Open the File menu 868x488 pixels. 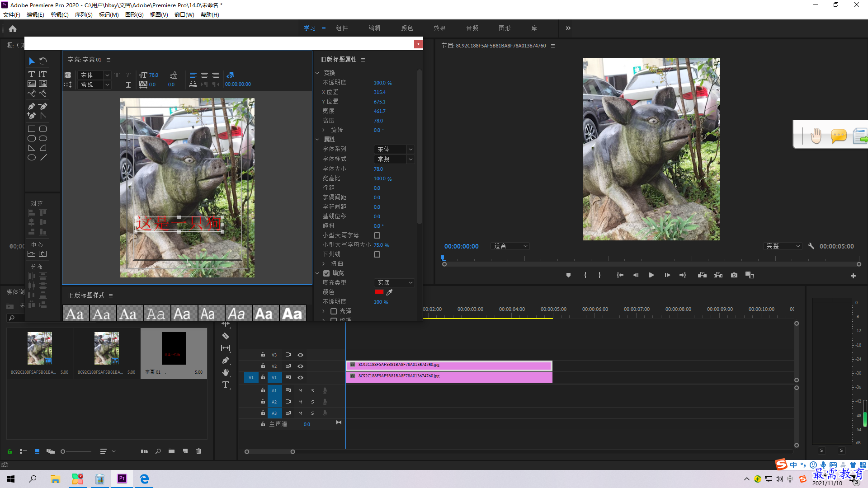coord(12,15)
